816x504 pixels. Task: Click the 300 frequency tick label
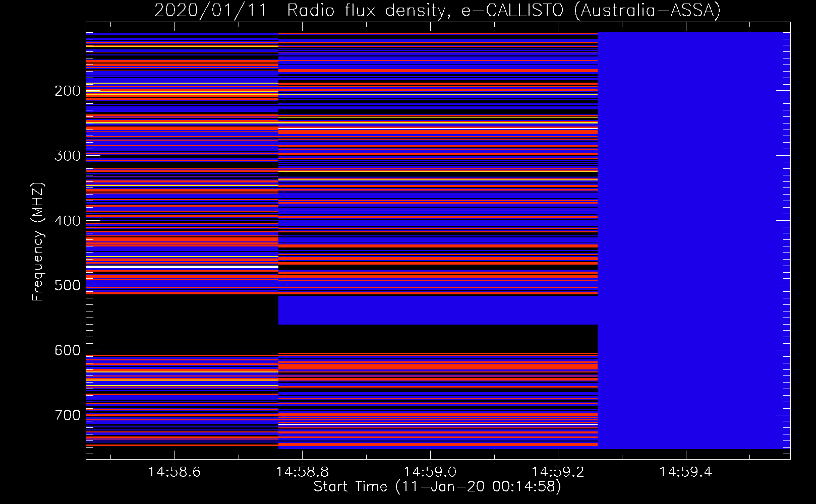(x=68, y=156)
